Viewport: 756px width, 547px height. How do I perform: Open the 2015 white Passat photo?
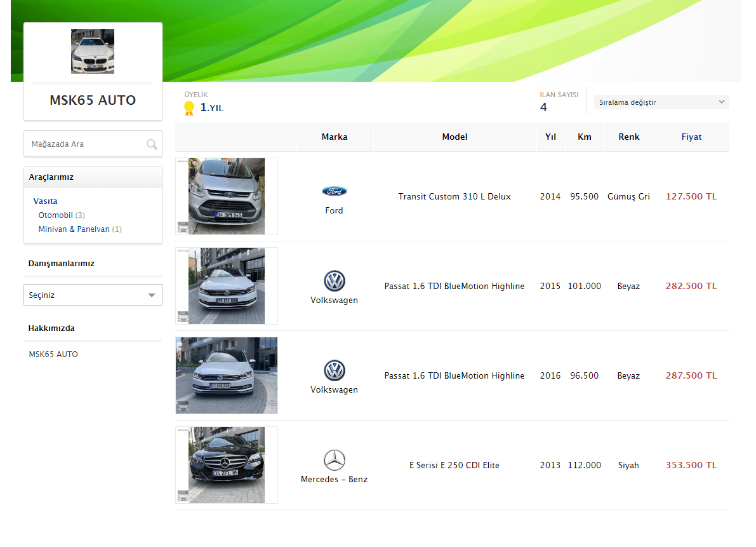pos(227,286)
